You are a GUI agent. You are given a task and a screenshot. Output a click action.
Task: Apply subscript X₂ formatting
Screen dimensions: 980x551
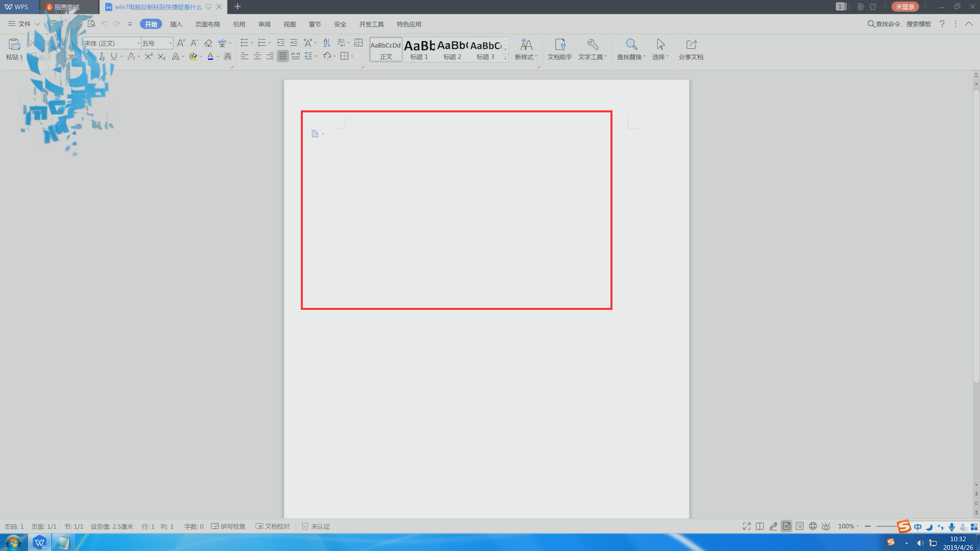coord(161,57)
